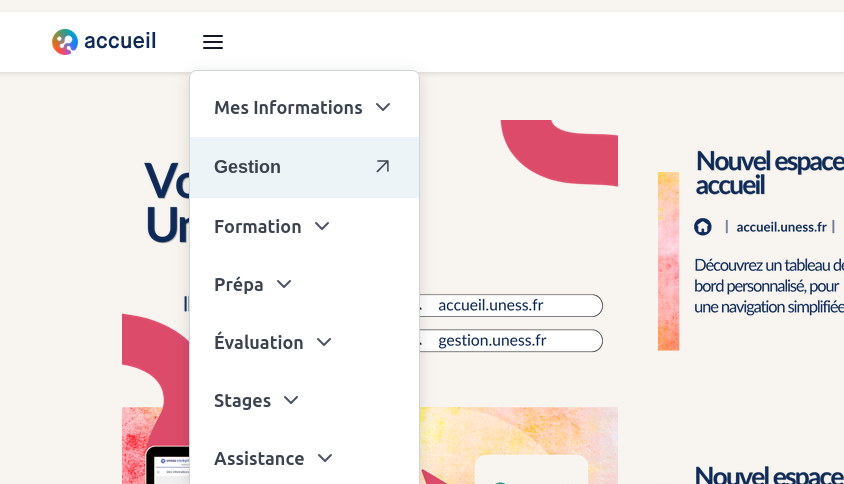Click the accueil.uness.fr pill in banner
Image resolution: width=844 pixels, height=484 pixels.
pos(511,305)
